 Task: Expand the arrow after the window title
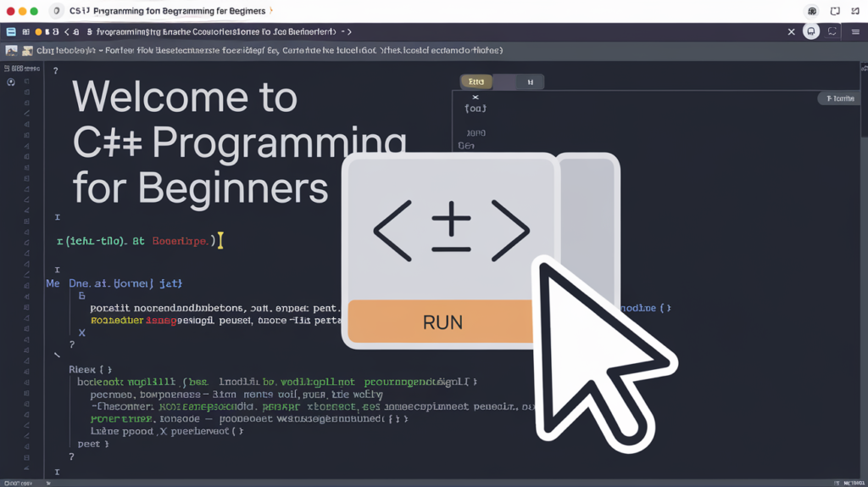click(x=272, y=11)
